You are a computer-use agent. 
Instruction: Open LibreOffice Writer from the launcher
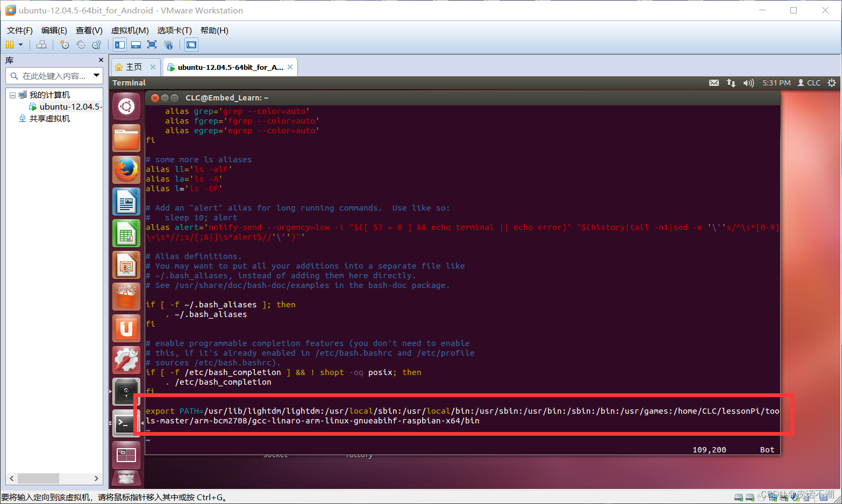pyautogui.click(x=126, y=201)
